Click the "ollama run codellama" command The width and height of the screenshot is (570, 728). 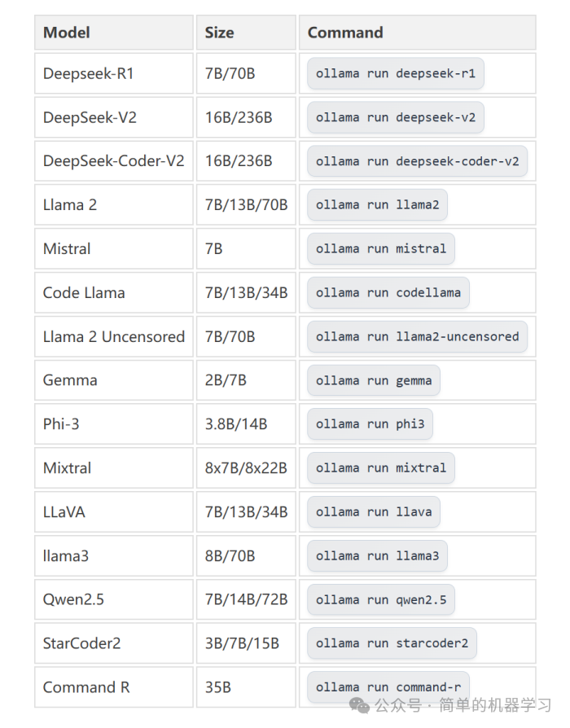388,292
